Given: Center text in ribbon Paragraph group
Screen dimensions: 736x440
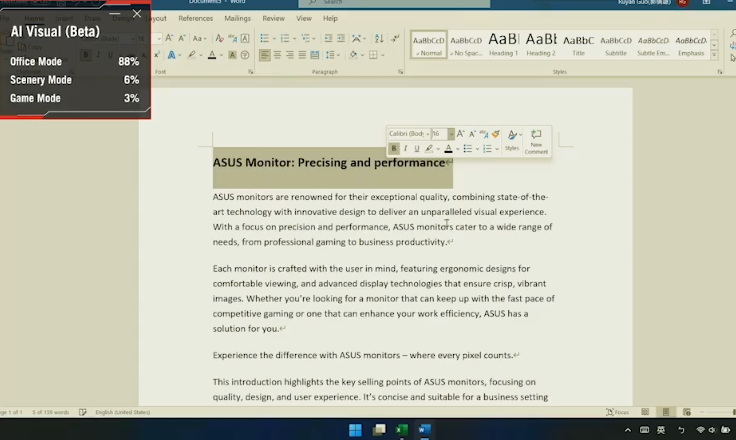Looking at the screenshot, I should 277,55.
